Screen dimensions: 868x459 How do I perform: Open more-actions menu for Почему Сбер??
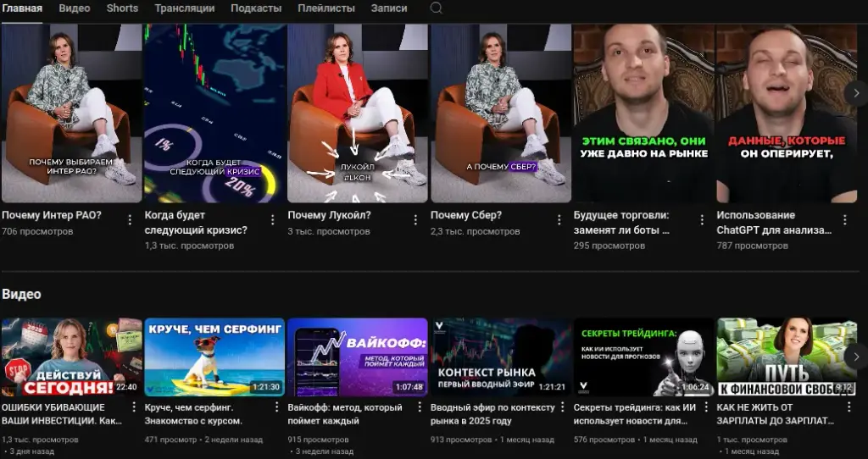click(x=559, y=220)
